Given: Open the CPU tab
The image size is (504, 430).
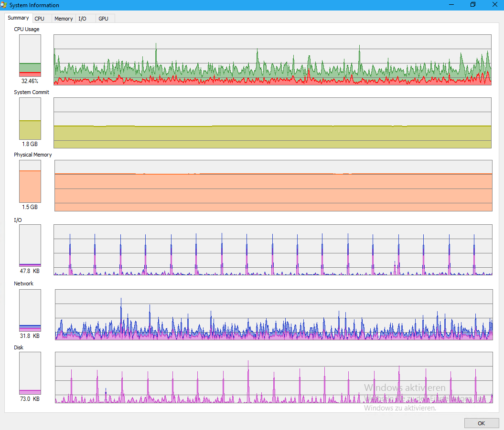Looking at the screenshot, I should click(x=39, y=19).
